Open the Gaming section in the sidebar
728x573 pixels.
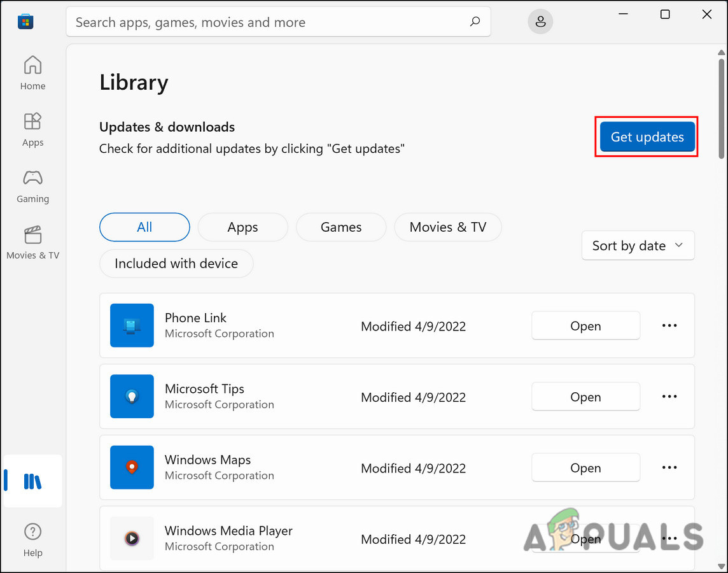(32, 186)
